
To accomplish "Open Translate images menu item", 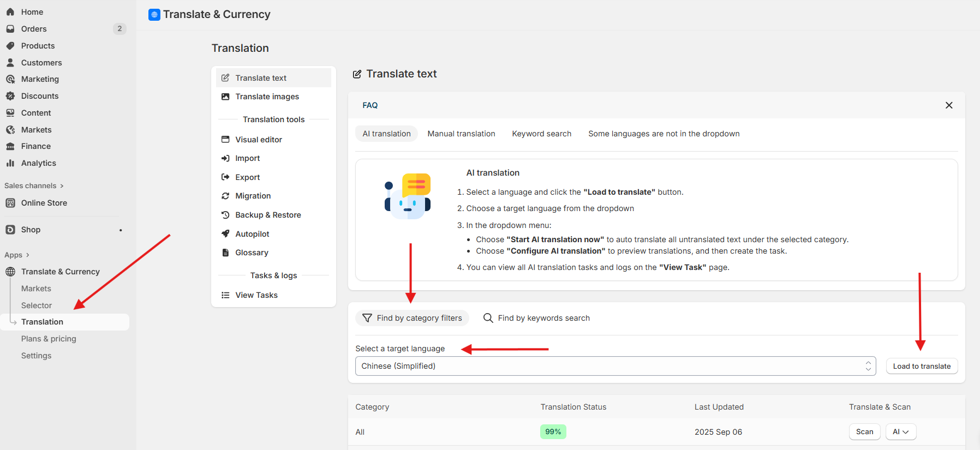I will (x=267, y=97).
